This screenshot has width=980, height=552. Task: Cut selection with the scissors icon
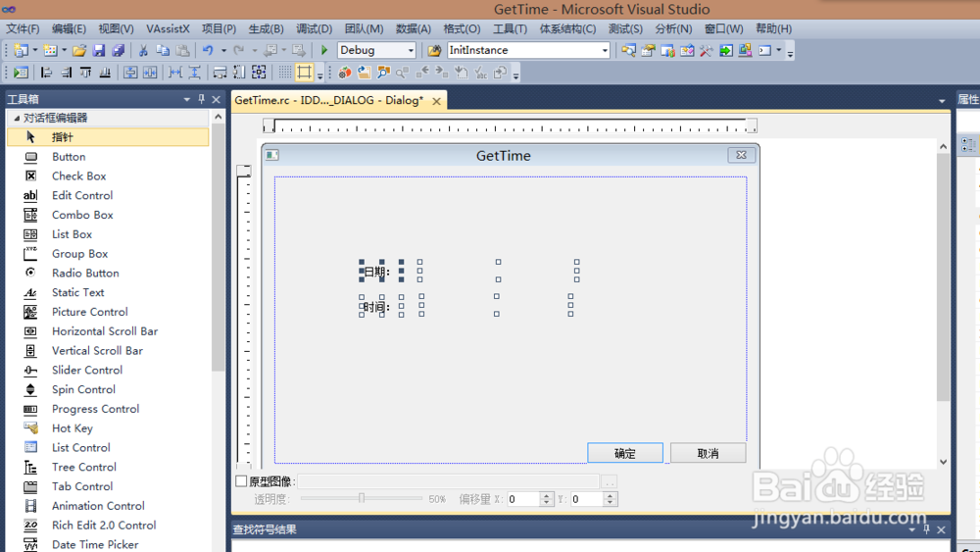[x=143, y=51]
